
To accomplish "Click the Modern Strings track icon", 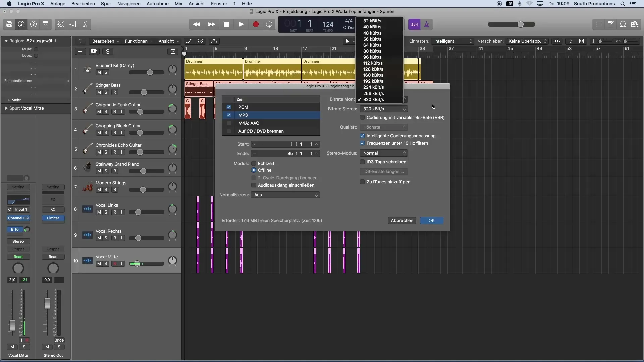I will click(87, 186).
